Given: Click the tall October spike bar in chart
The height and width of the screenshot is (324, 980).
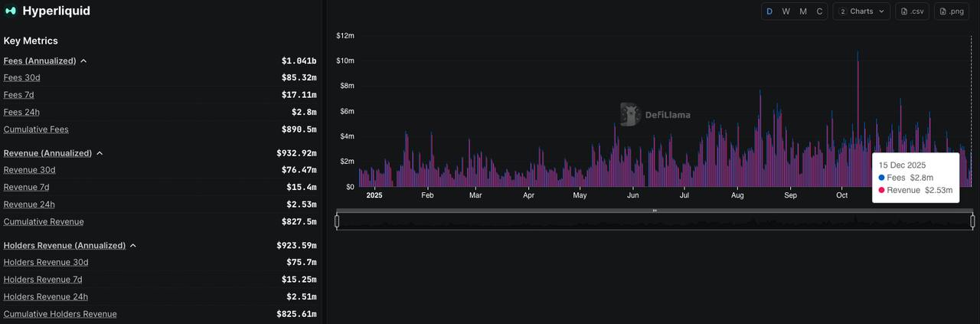Looking at the screenshot, I should coord(857,119).
